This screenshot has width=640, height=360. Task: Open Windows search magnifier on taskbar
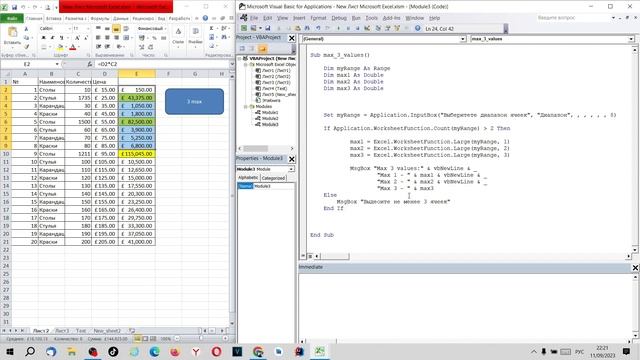pyautogui.click(x=30, y=351)
